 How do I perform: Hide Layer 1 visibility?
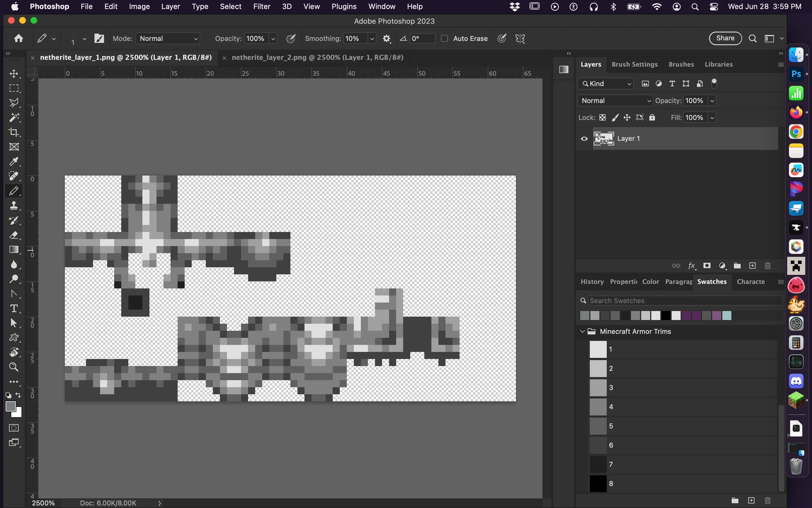(584, 138)
